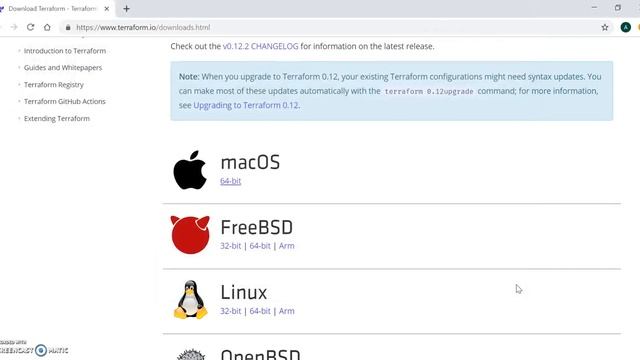The height and width of the screenshot is (360, 640).
Task: Restore down the browser window
Action: (618, 8)
